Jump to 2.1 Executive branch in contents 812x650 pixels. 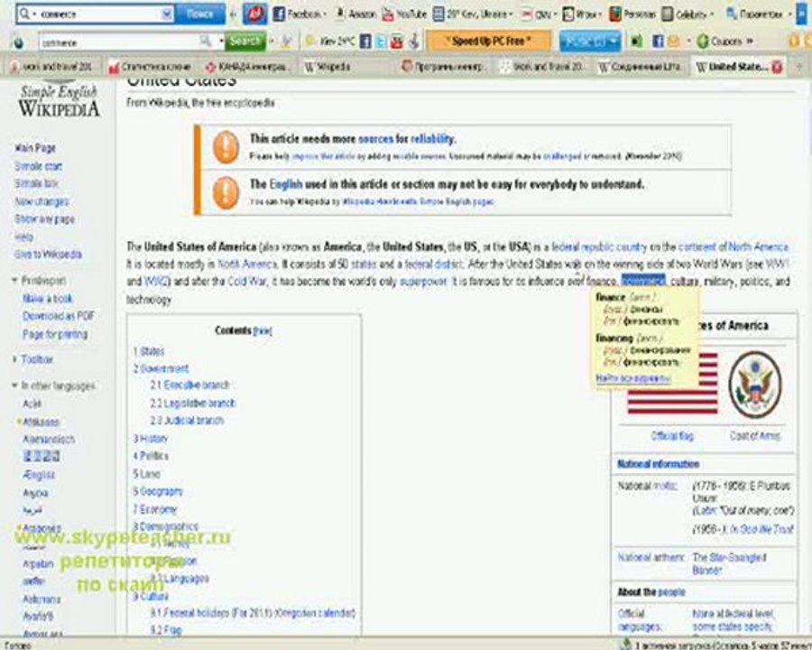(x=189, y=385)
